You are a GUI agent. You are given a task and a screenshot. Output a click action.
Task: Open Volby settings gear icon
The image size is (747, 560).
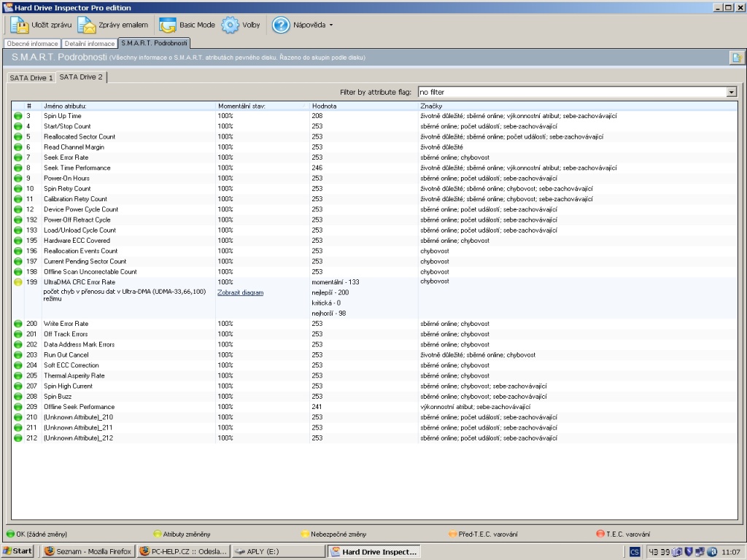pyautogui.click(x=230, y=25)
